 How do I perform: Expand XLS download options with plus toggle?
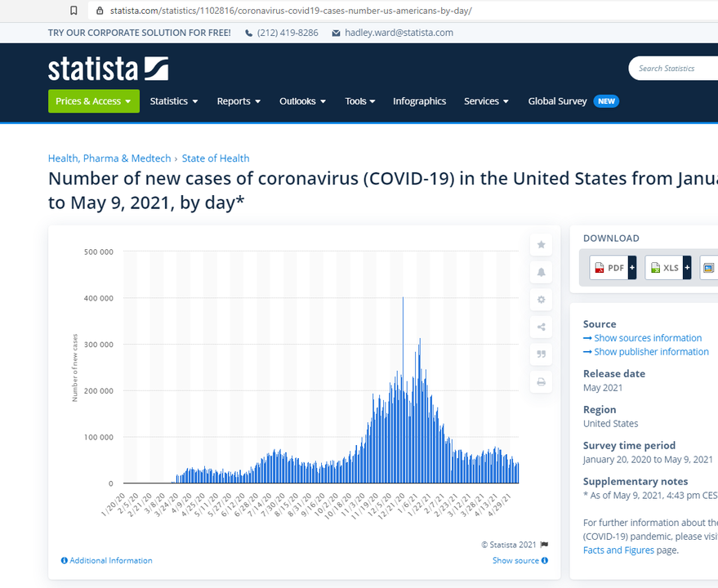click(685, 267)
